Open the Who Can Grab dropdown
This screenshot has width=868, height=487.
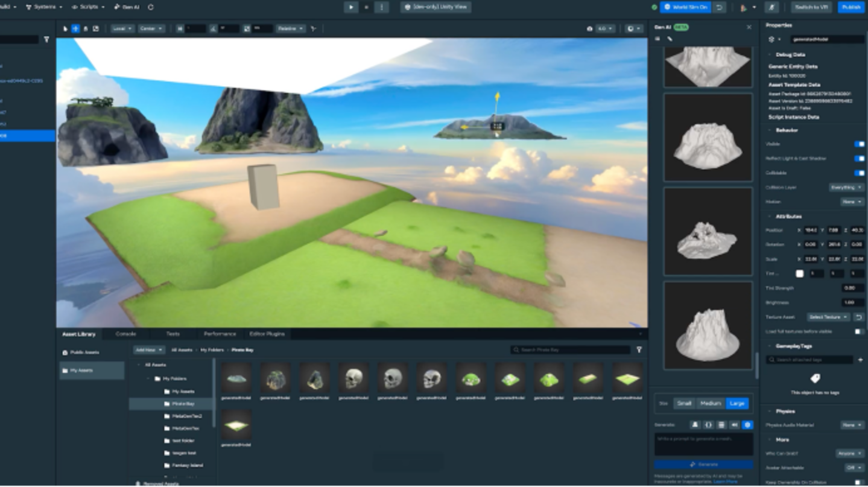[x=849, y=453]
